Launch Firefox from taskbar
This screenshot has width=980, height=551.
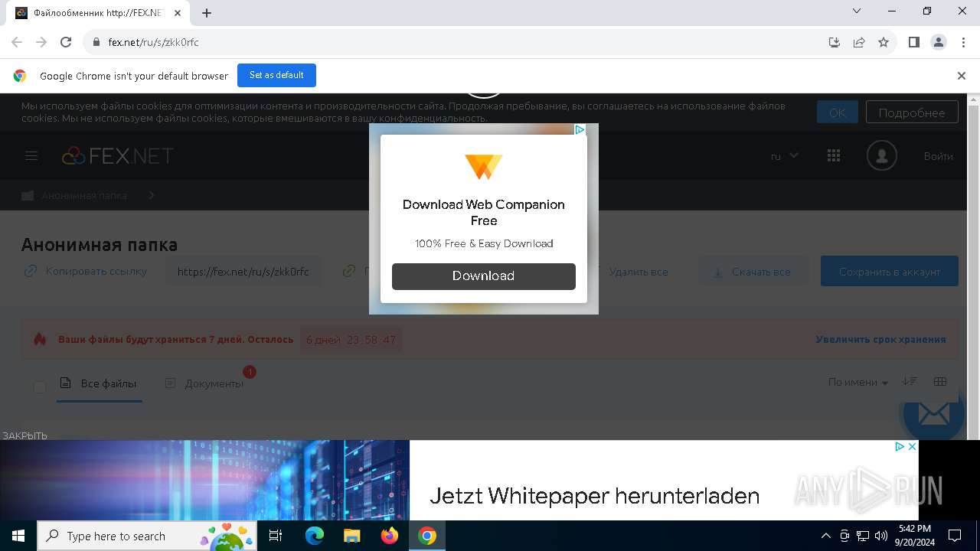tap(390, 536)
